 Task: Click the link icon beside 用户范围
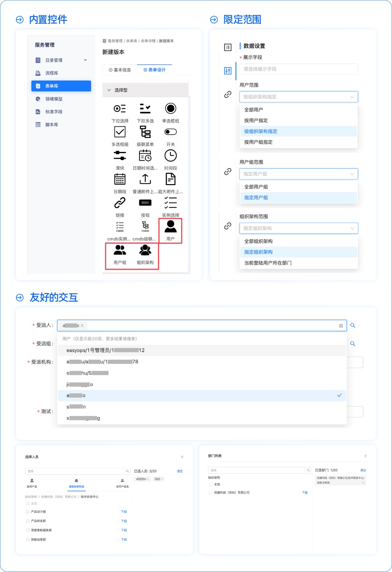click(x=228, y=94)
